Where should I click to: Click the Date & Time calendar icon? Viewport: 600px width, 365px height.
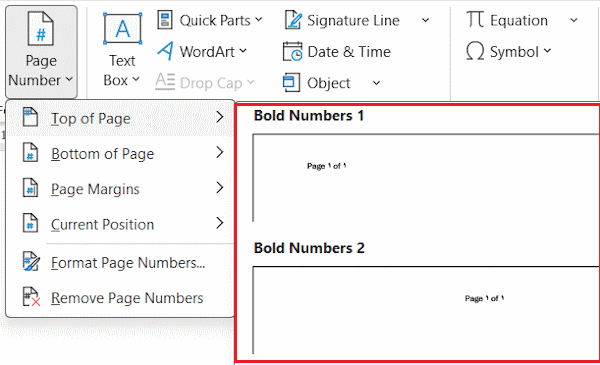tap(293, 51)
